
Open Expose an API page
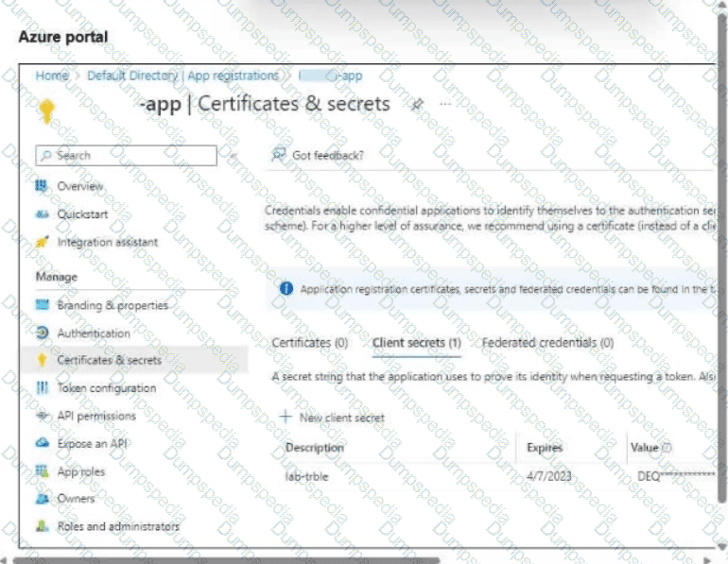[92, 443]
